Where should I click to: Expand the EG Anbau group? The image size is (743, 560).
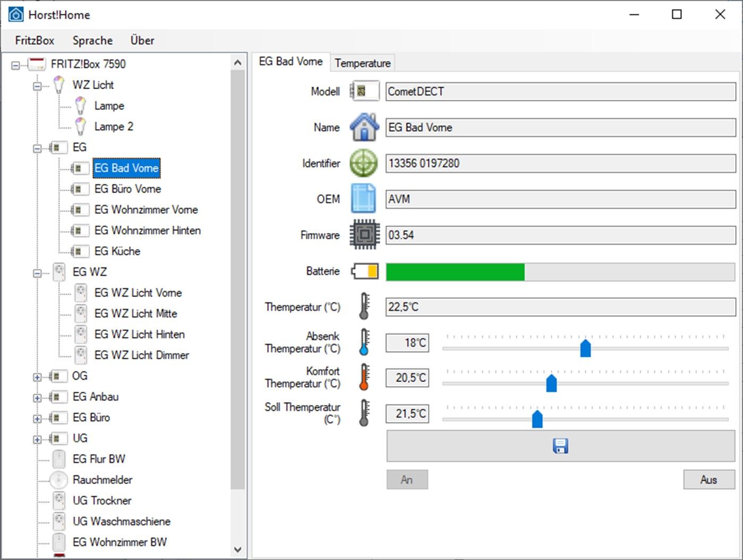37,398
